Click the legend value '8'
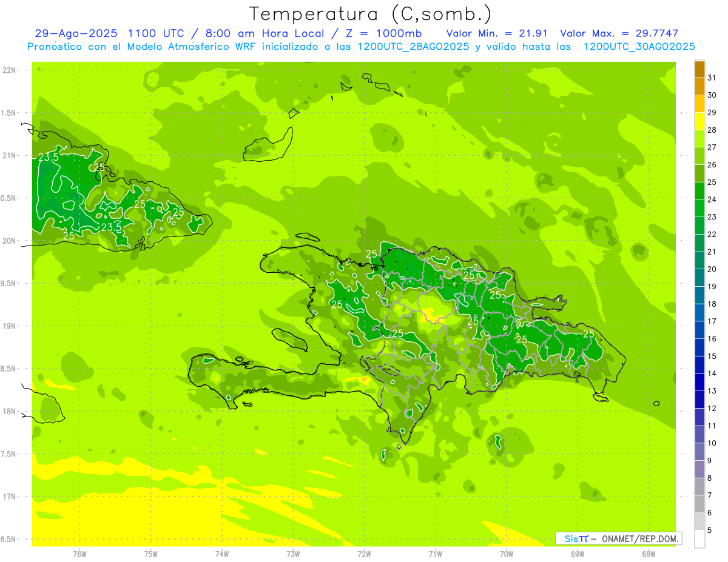 pos(710,478)
